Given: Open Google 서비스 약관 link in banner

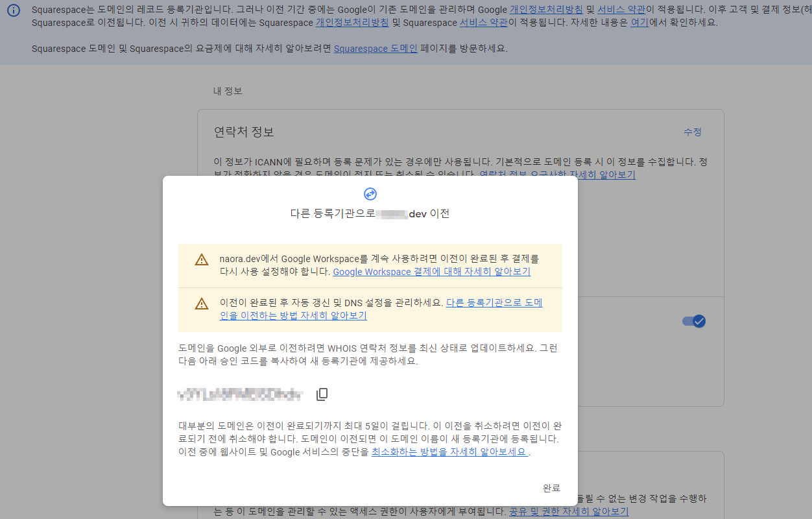Looking at the screenshot, I should tap(623, 10).
